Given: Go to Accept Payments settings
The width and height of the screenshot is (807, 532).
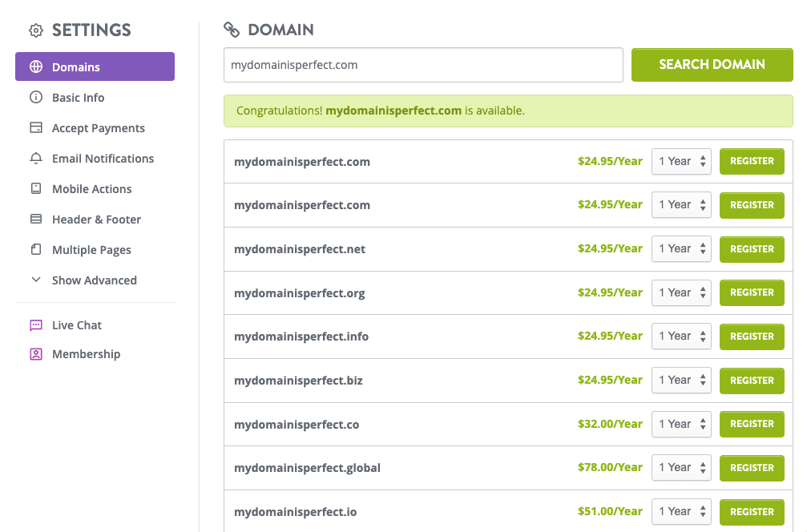Looking at the screenshot, I should [x=99, y=128].
